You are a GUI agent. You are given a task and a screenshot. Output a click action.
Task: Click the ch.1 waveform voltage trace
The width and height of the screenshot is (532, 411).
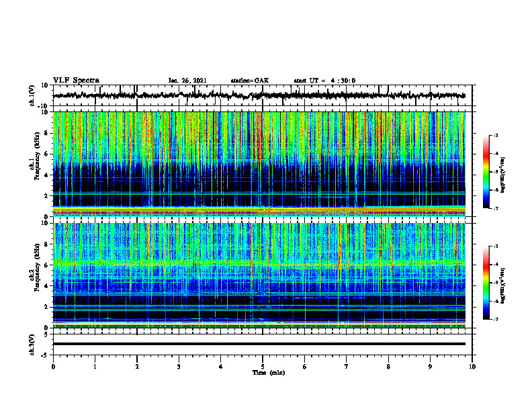click(x=259, y=95)
